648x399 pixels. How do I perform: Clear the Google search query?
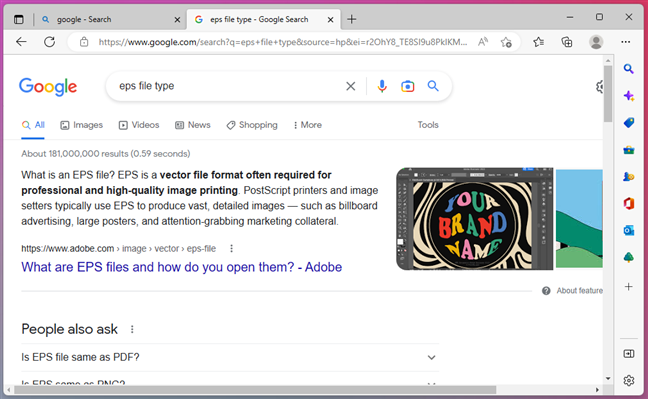tap(350, 86)
